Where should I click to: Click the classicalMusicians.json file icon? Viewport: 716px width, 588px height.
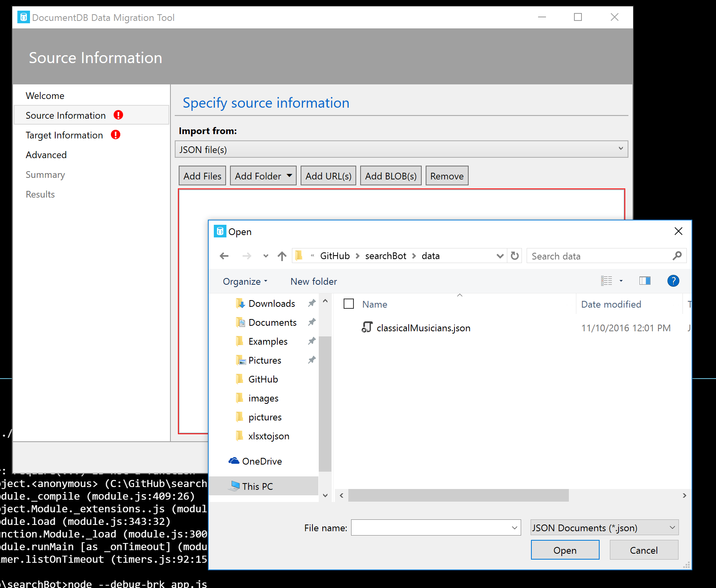pyautogui.click(x=367, y=327)
